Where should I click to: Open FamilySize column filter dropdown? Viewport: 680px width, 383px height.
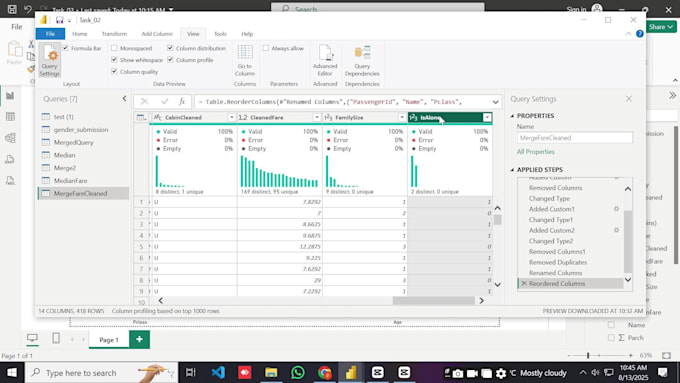402,118
